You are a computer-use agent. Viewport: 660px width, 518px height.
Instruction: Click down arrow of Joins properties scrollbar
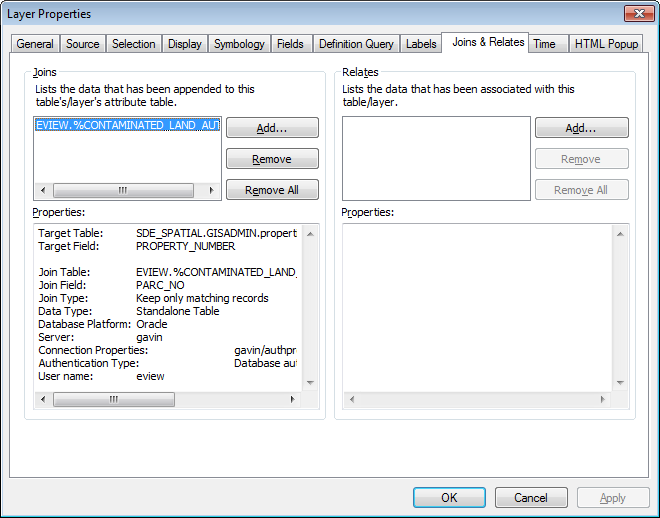[310, 383]
